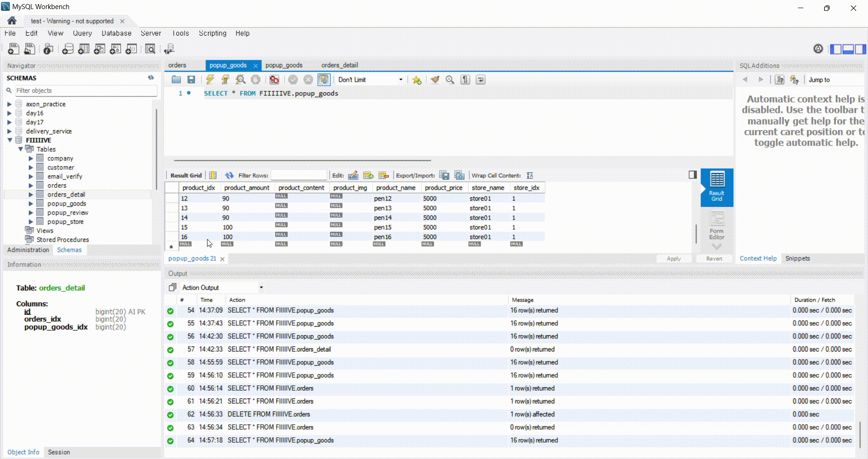Click the Revert button
The height and width of the screenshot is (459, 868).
click(714, 258)
